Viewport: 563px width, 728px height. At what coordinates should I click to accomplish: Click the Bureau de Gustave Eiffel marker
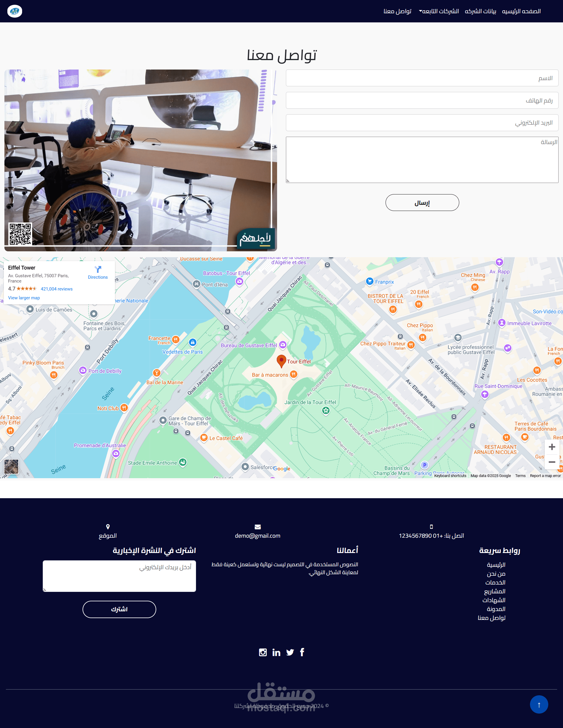283,345
